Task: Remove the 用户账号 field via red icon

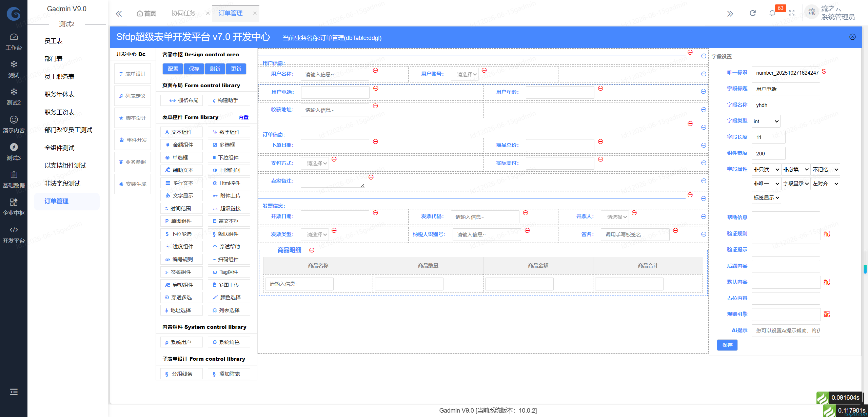Action: [x=484, y=70]
